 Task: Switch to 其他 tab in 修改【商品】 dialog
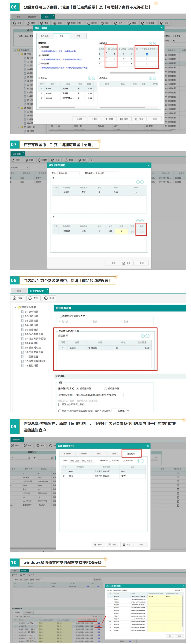[x=78, y=36]
